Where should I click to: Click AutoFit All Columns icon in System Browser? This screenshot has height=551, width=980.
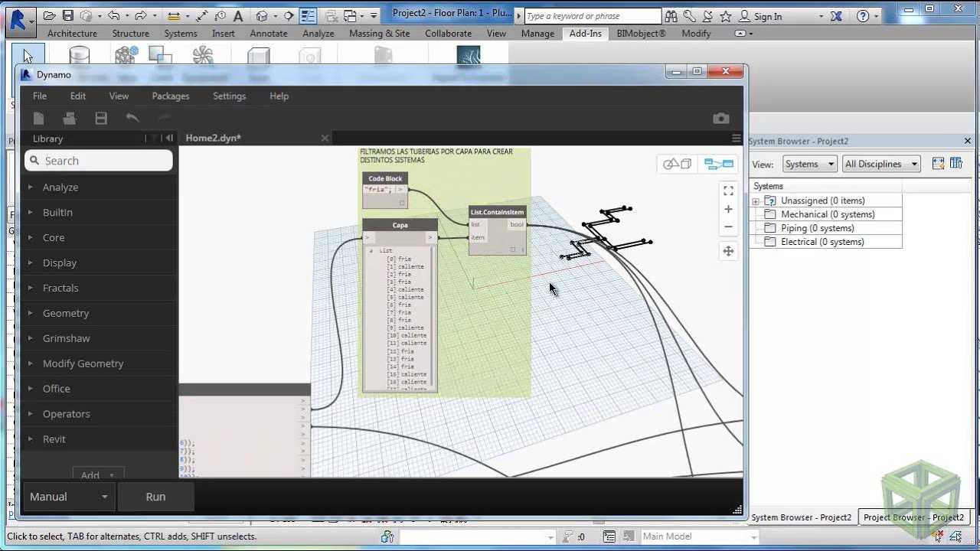(x=938, y=163)
